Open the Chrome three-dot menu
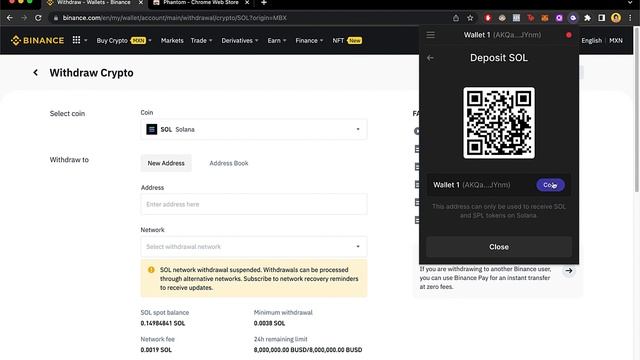The height and width of the screenshot is (360, 640). point(630,18)
